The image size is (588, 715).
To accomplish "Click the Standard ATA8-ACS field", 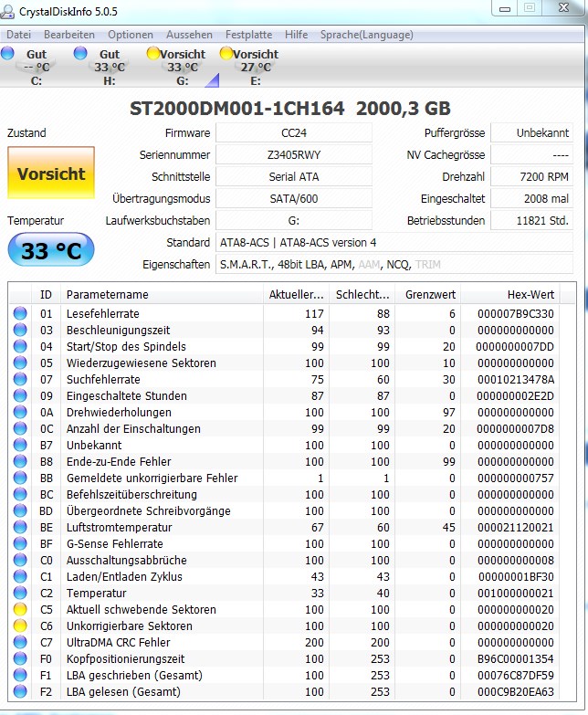I will (x=394, y=243).
